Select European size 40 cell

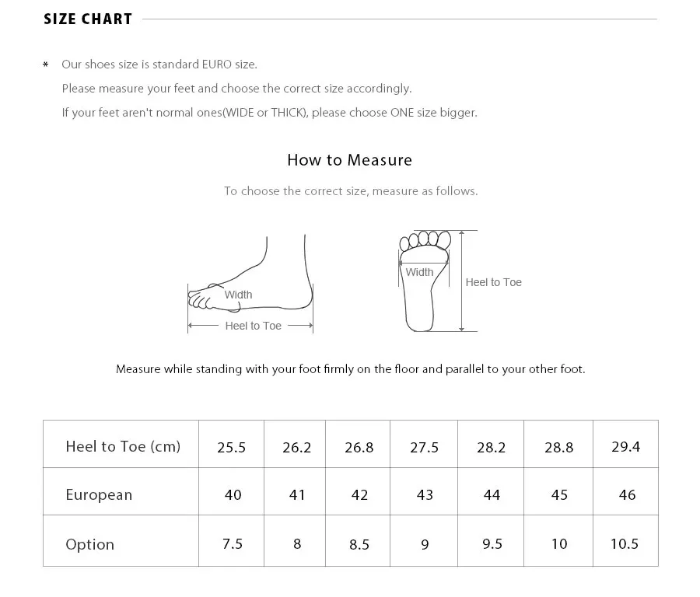232,494
